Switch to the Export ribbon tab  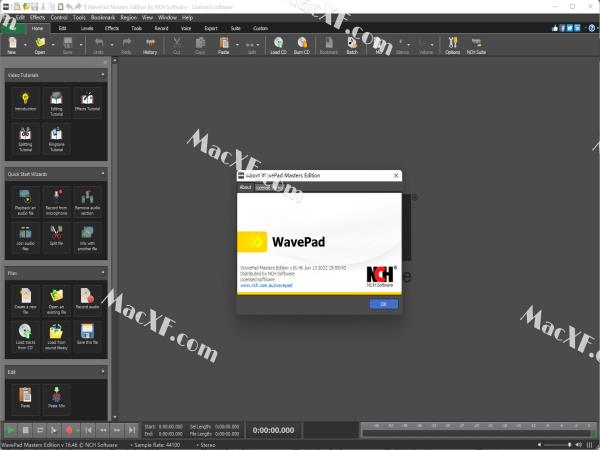click(x=211, y=28)
